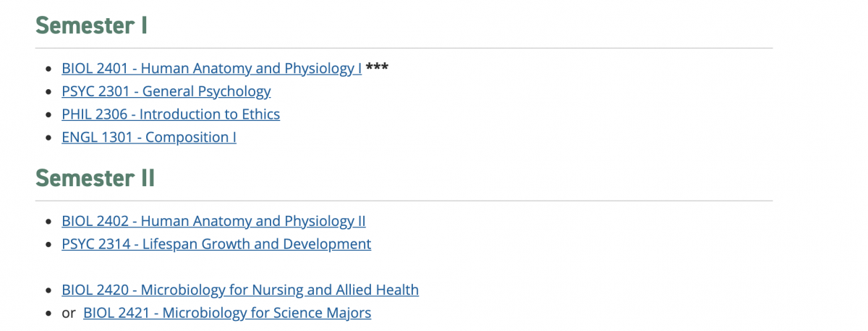
Task: Open BIOL 2401 Human Anatomy and Physiology I link
Action: pos(212,69)
